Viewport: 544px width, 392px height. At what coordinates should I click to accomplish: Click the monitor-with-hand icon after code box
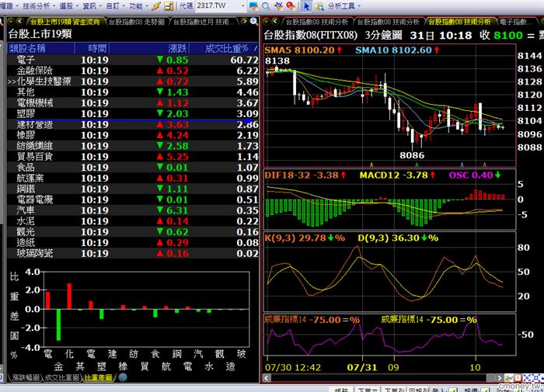[x=253, y=6]
